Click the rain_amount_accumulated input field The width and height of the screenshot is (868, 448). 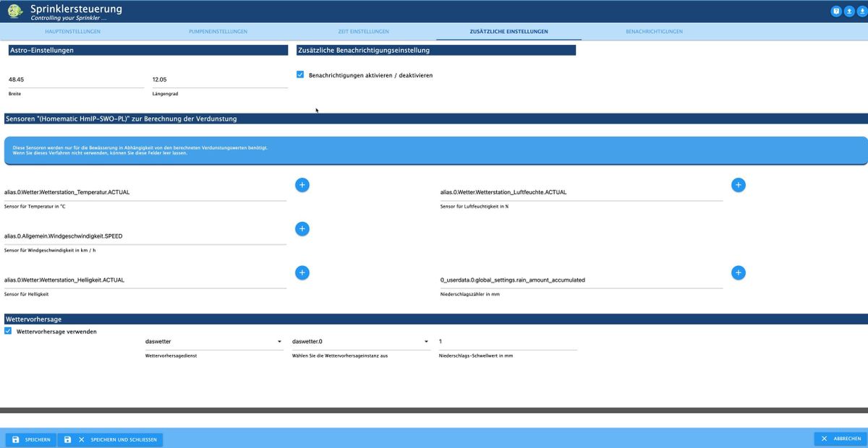click(581, 280)
